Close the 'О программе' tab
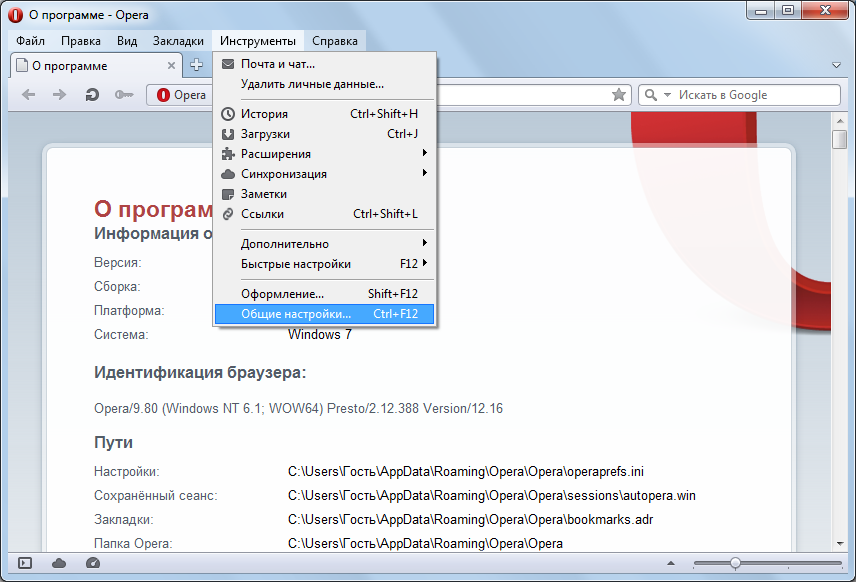The width and height of the screenshot is (856, 582). point(171,66)
